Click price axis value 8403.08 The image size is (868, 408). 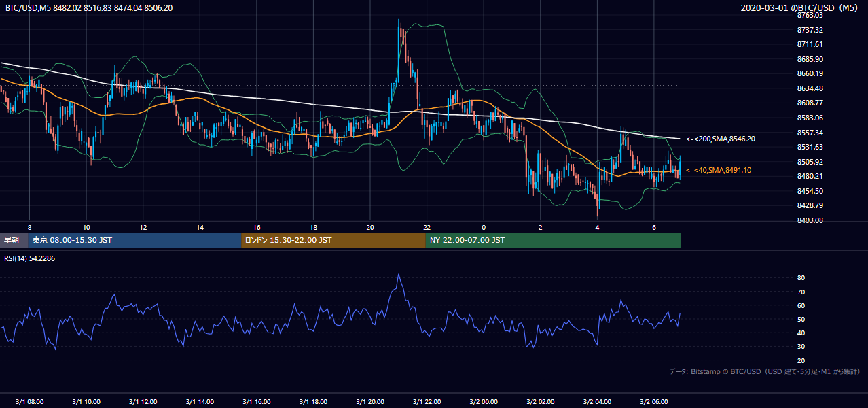pos(810,220)
